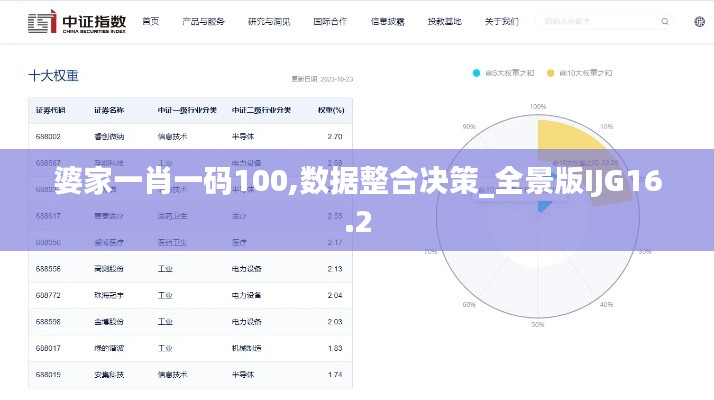714x400 pixels.
Task: Select security code 688772
Action: (48, 295)
